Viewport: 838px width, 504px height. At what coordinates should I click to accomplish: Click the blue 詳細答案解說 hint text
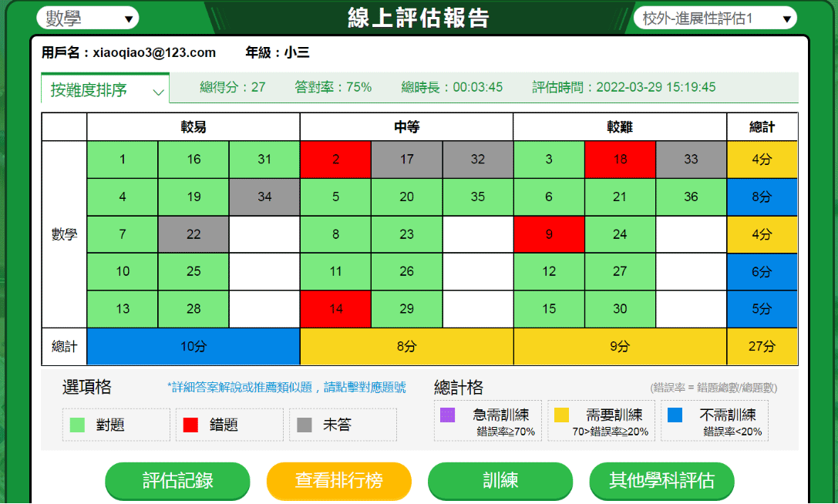tap(287, 388)
